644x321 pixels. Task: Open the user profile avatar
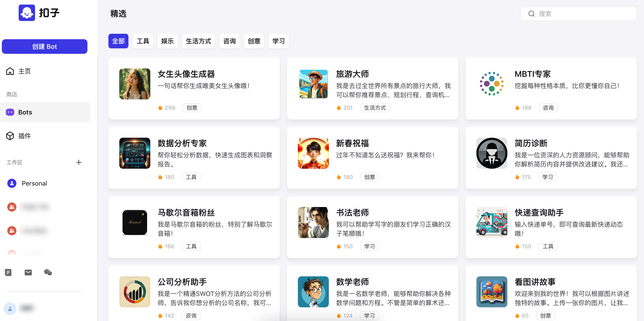click(10, 309)
